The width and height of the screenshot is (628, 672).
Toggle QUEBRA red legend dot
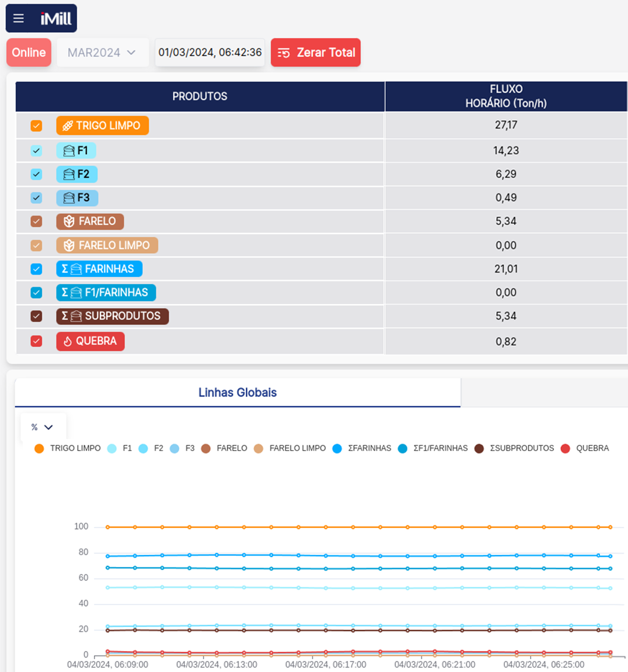(565, 449)
